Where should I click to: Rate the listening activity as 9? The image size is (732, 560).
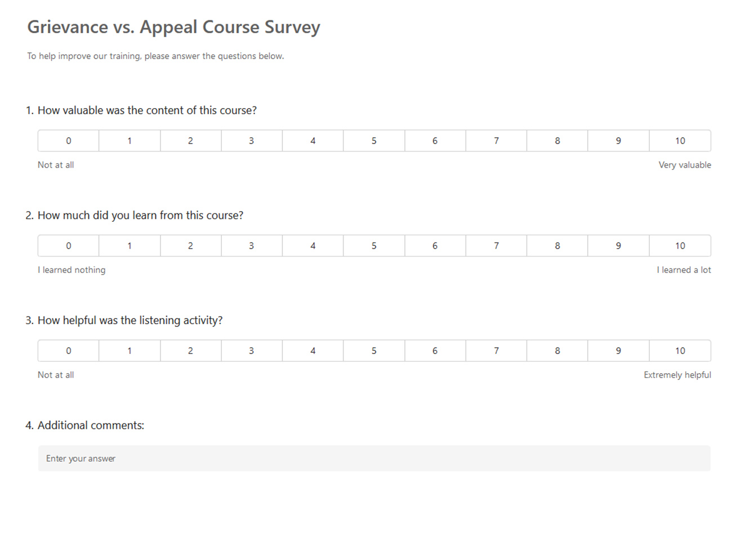(x=618, y=351)
